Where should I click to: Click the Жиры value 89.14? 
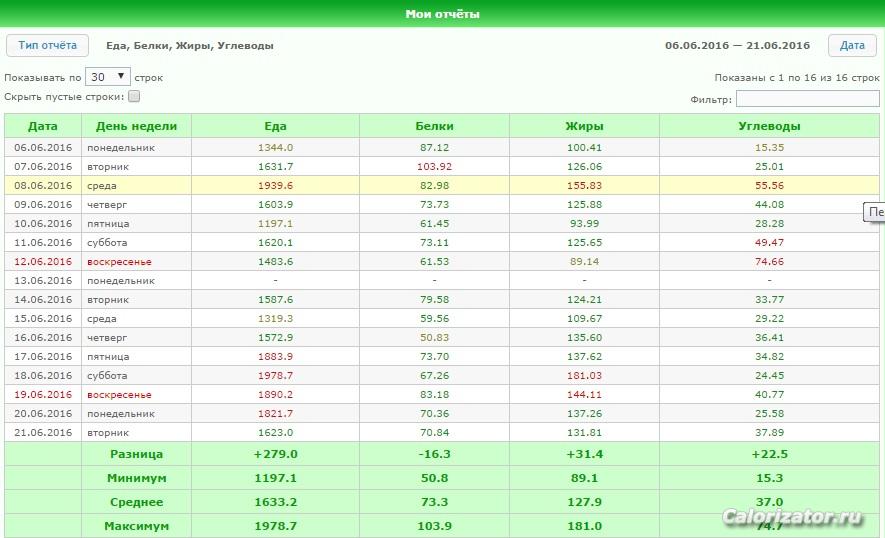tap(584, 261)
